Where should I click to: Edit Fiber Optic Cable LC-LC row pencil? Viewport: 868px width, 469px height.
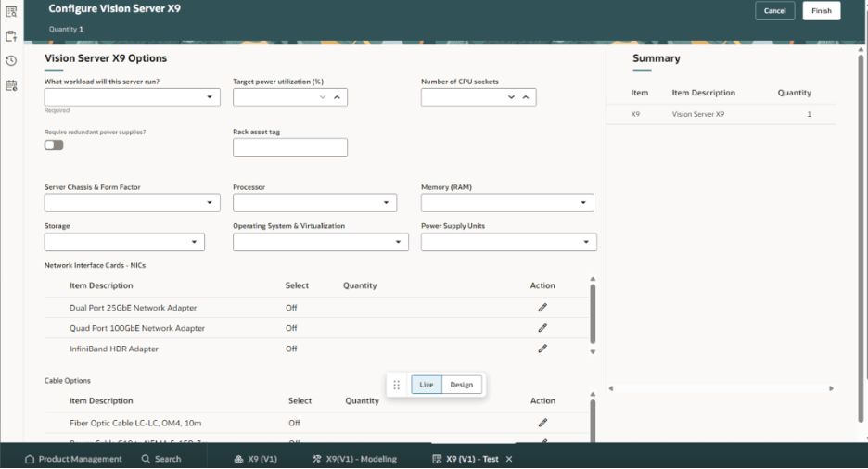[x=542, y=423]
